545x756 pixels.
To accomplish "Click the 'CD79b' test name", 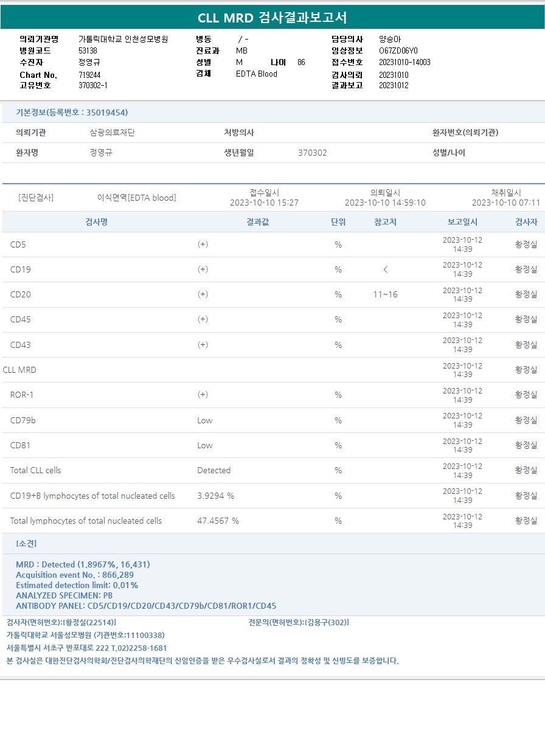I will tap(23, 420).
